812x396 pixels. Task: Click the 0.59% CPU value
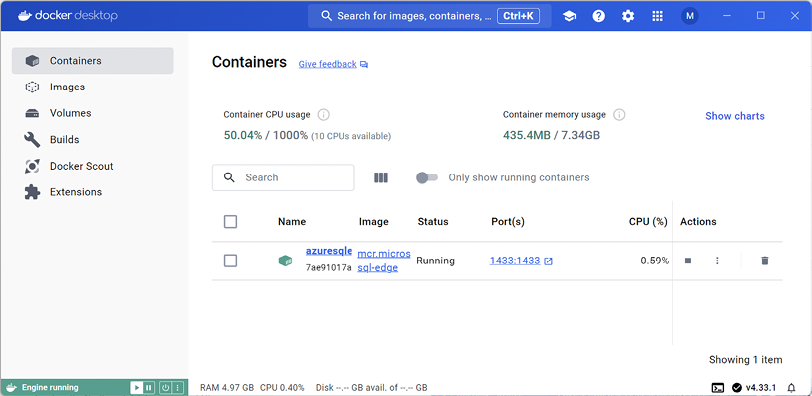click(655, 260)
